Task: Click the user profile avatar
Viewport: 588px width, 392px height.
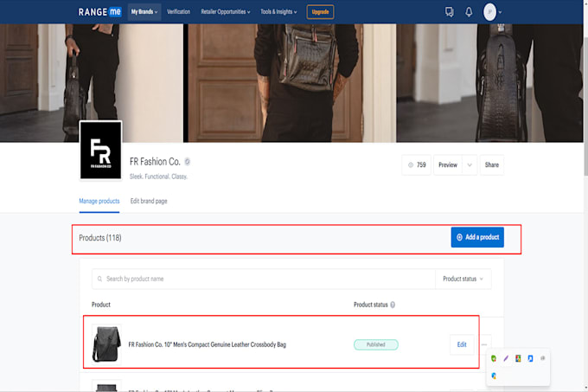Action: click(489, 12)
